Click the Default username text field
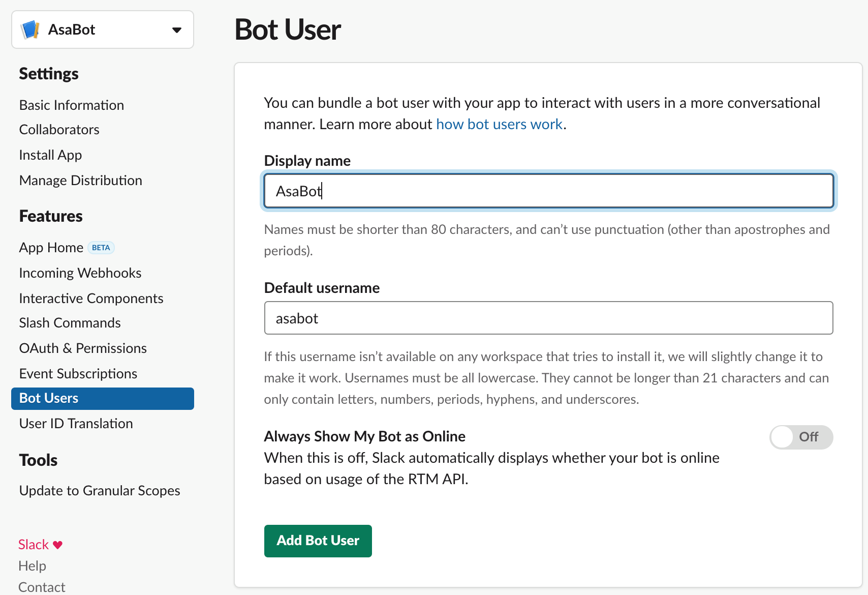The width and height of the screenshot is (868, 595). click(x=548, y=318)
